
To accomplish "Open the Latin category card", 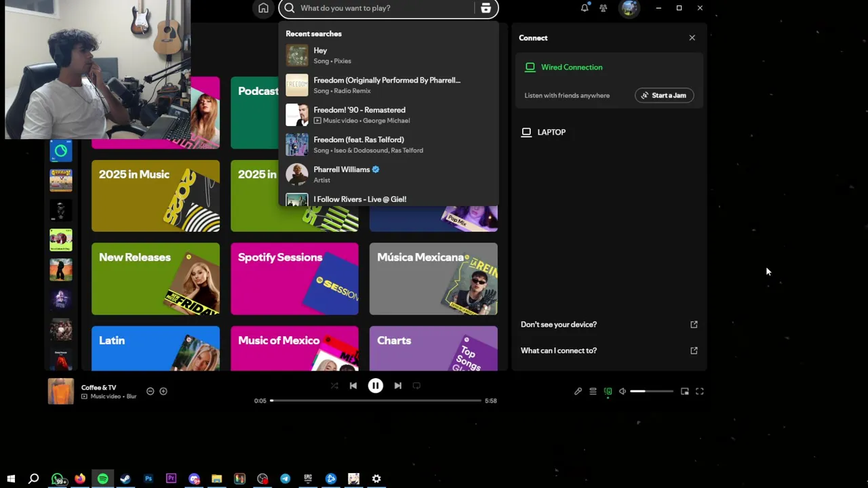I will pos(155,348).
